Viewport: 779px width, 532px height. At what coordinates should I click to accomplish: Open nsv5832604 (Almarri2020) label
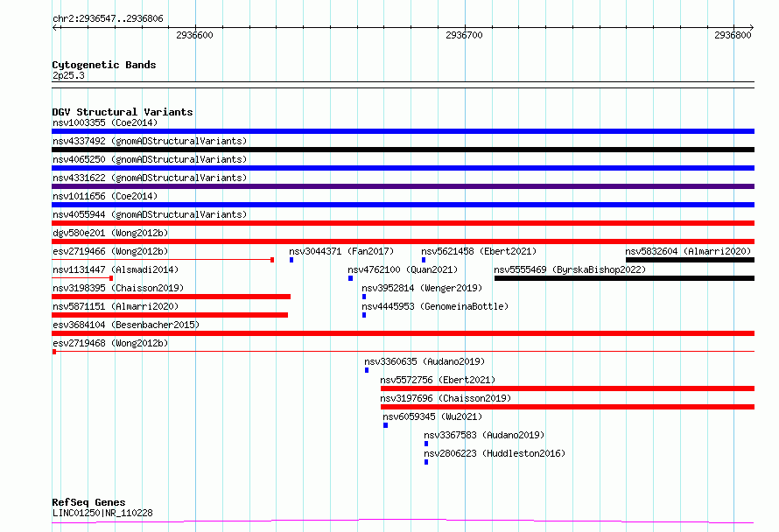688,251
